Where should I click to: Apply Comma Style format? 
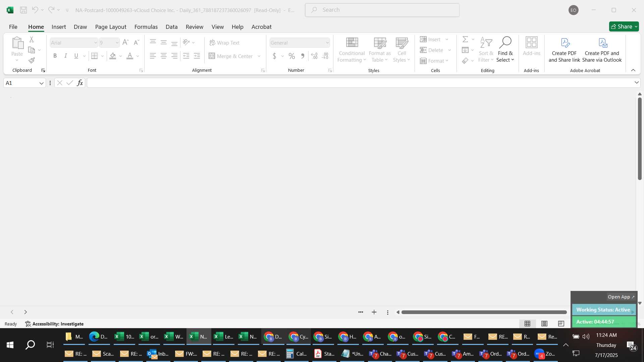303,56
